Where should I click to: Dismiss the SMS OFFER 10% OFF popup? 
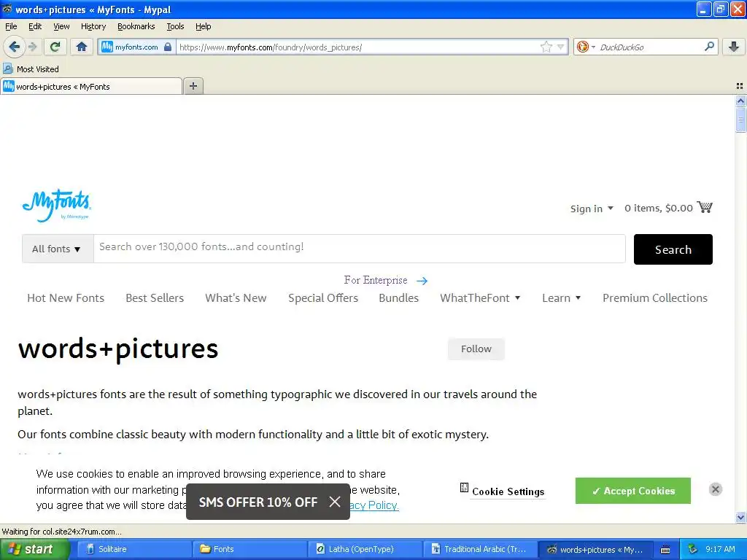[335, 502]
